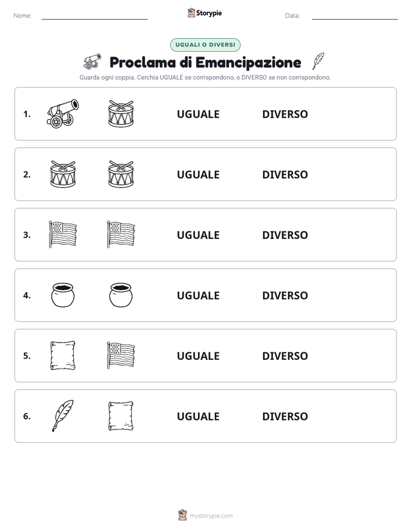Click the cannon picture in row 1

point(63,113)
